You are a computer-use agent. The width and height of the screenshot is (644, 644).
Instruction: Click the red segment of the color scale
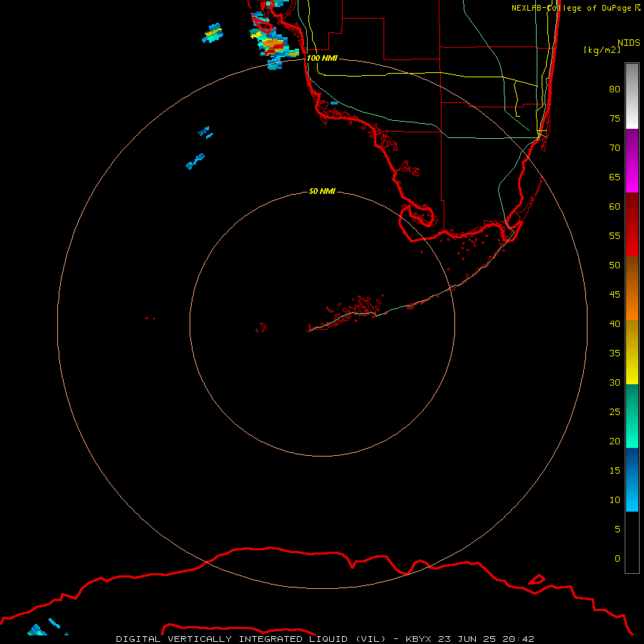[632, 224]
